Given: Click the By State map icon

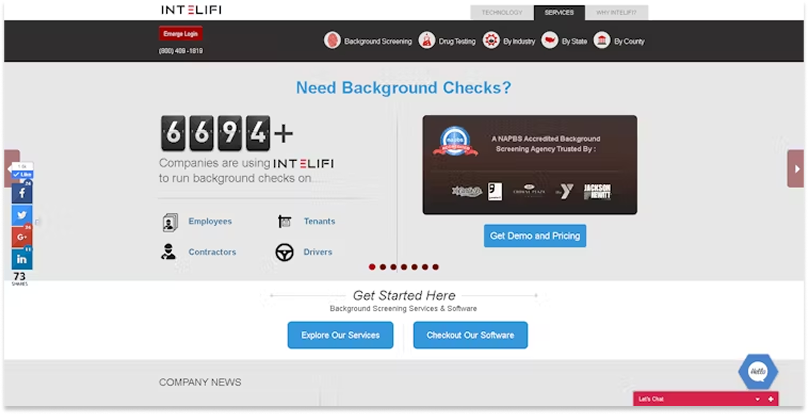Looking at the screenshot, I should 550,40.
